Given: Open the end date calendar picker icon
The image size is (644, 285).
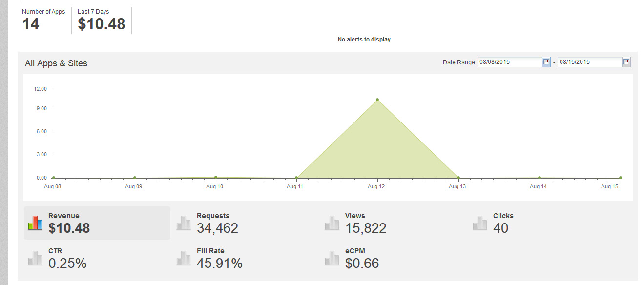Looking at the screenshot, I should (626, 62).
